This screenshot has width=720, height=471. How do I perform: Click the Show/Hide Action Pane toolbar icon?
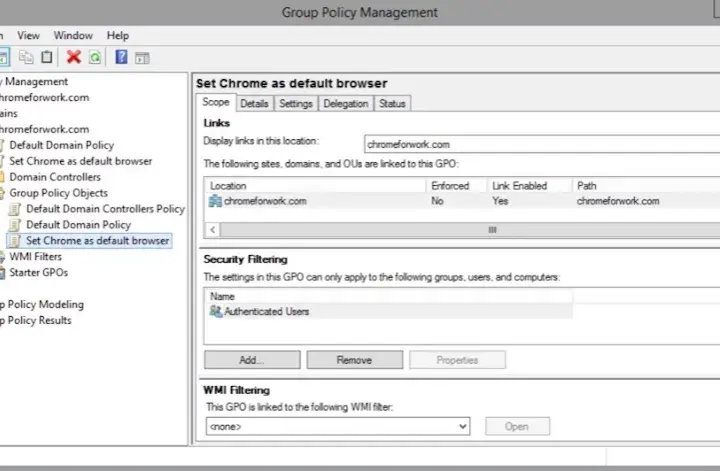(142, 58)
